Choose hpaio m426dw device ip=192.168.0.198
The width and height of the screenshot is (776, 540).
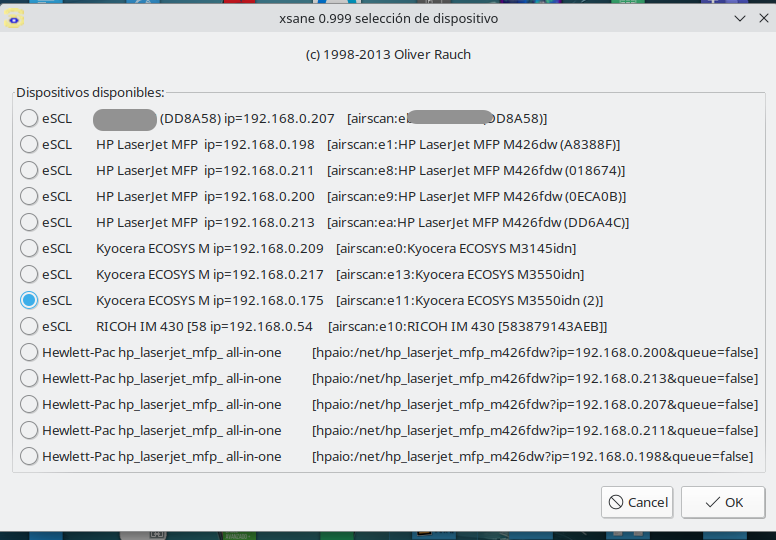coord(29,456)
